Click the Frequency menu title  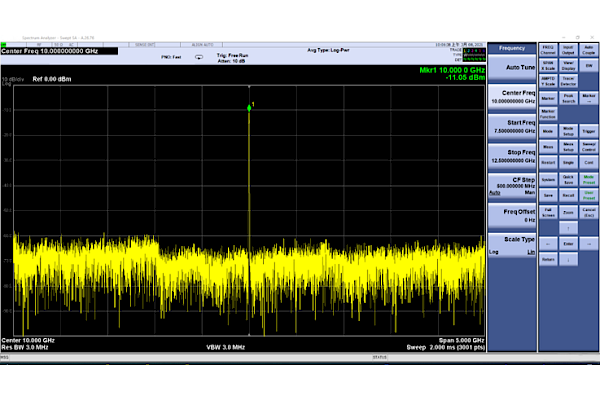[x=512, y=48]
